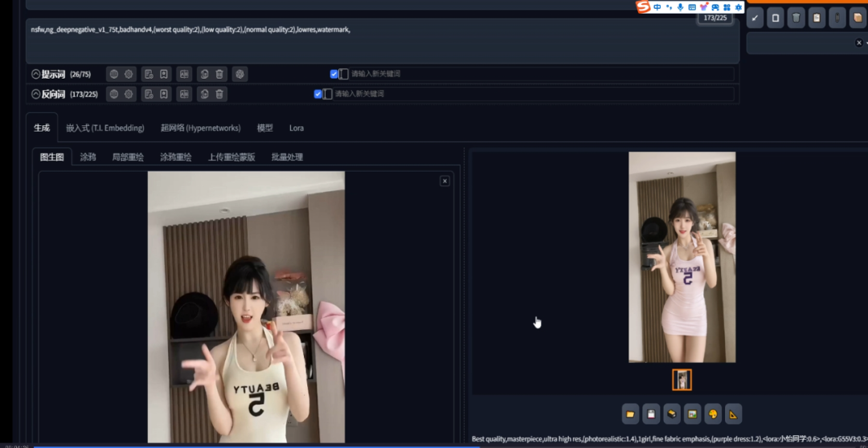The image size is (868, 448).
Task: Click the globe icon in the 提示词 row
Action: (x=113, y=74)
